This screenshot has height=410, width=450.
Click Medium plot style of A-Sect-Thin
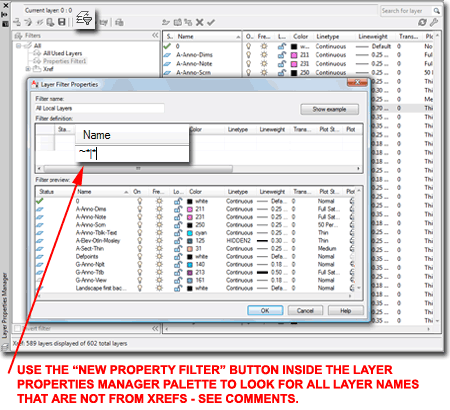pos(327,249)
